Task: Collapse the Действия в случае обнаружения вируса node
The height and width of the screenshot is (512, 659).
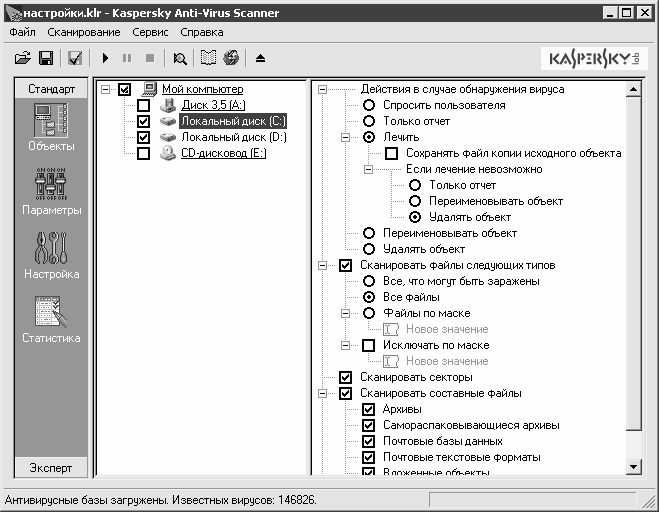Action: coord(322,90)
